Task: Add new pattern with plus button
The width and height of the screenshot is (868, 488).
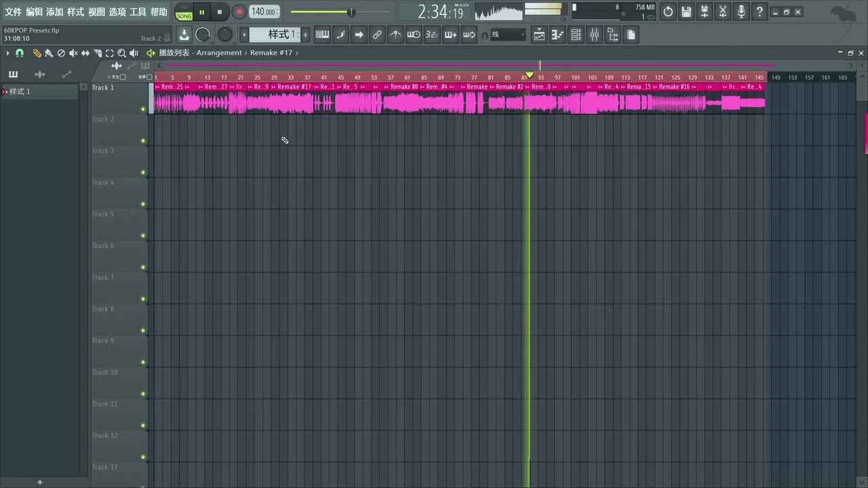Action: coord(305,35)
